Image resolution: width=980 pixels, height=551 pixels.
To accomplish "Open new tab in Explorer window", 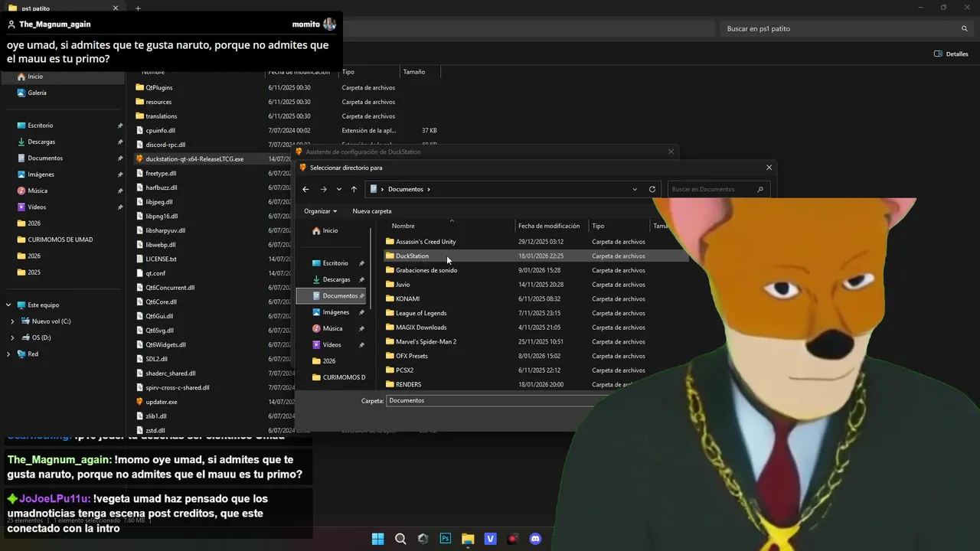I will pyautogui.click(x=138, y=8).
